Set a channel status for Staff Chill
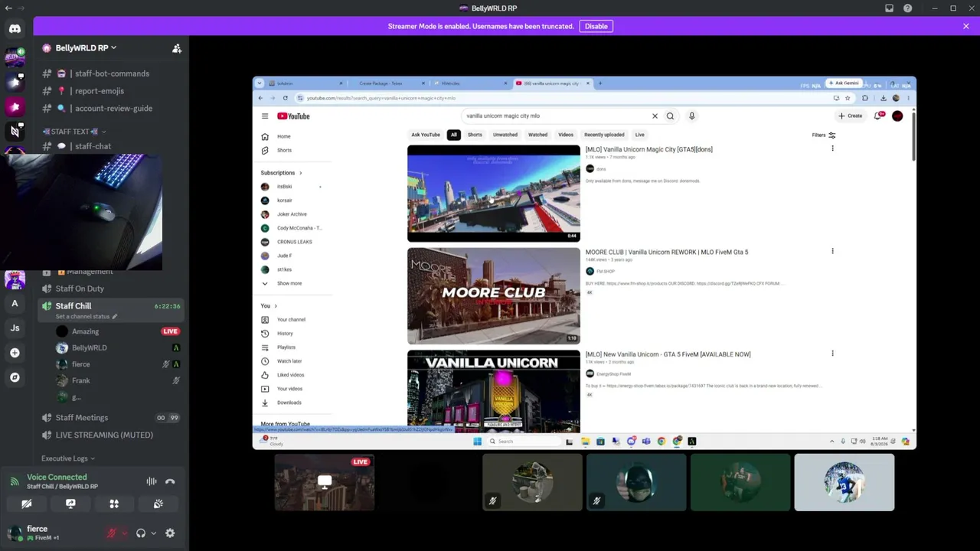The height and width of the screenshot is (551, 980). [87, 317]
